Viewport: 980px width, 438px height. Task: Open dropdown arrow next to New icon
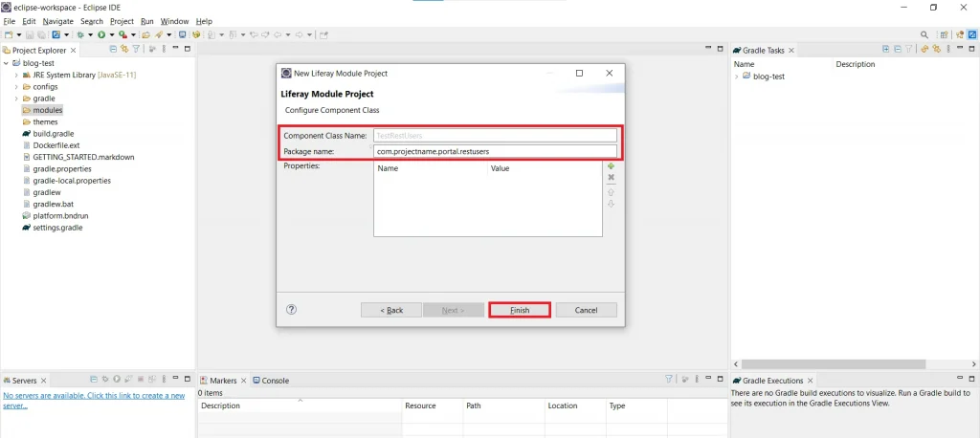click(19, 35)
